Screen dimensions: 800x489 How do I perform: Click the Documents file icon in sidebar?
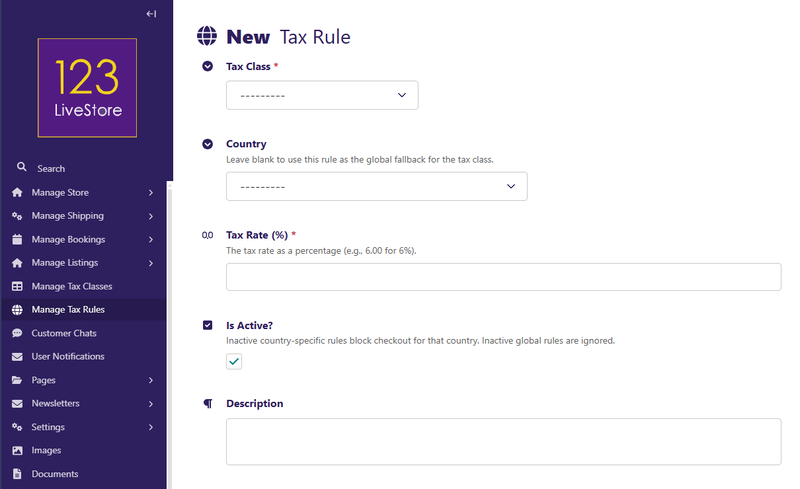pyautogui.click(x=17, y=474)
